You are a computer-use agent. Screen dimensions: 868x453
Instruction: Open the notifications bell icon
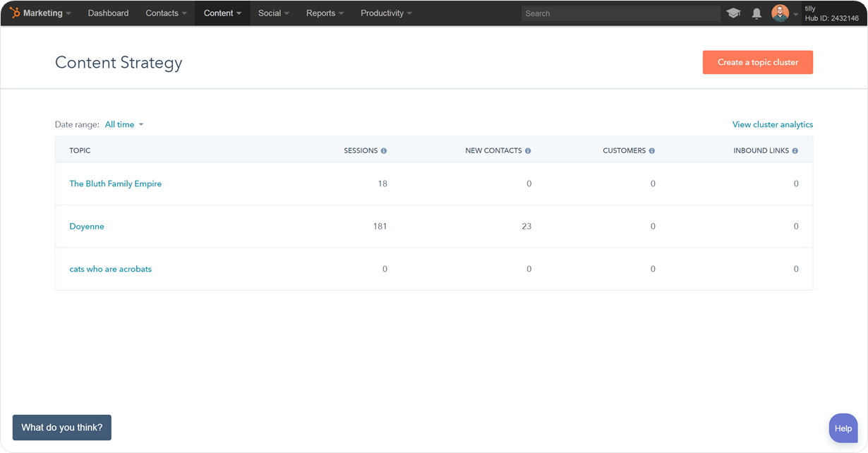coord(757,13)
